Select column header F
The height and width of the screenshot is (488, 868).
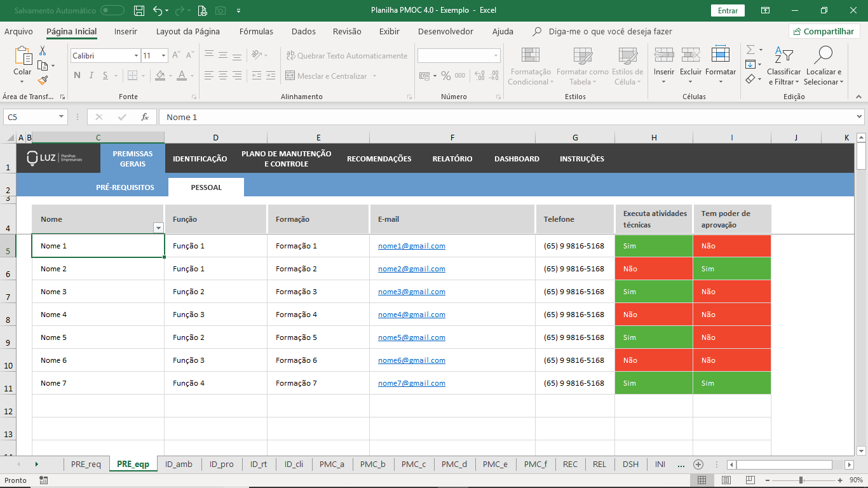pyautogui.click(x=452, y=137)
